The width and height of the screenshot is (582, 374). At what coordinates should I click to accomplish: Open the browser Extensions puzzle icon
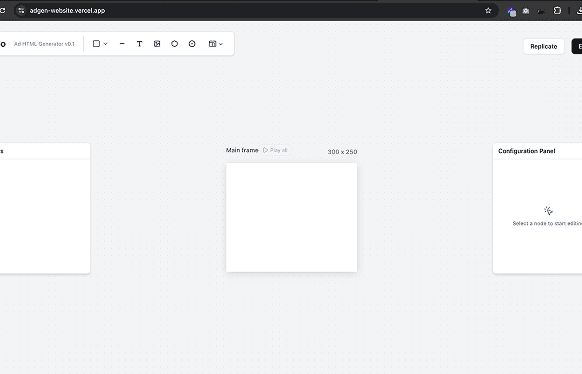point(557,10)
